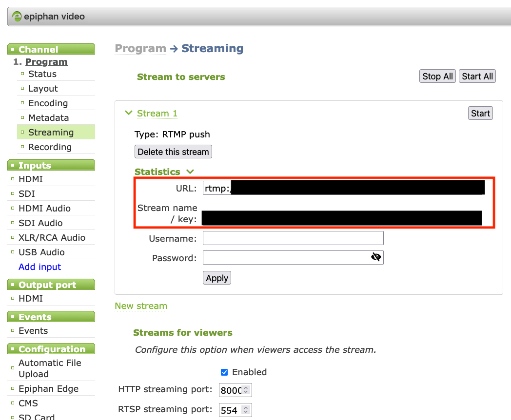Open the Metadata page

pyautogui.click(x=49, y=118)
